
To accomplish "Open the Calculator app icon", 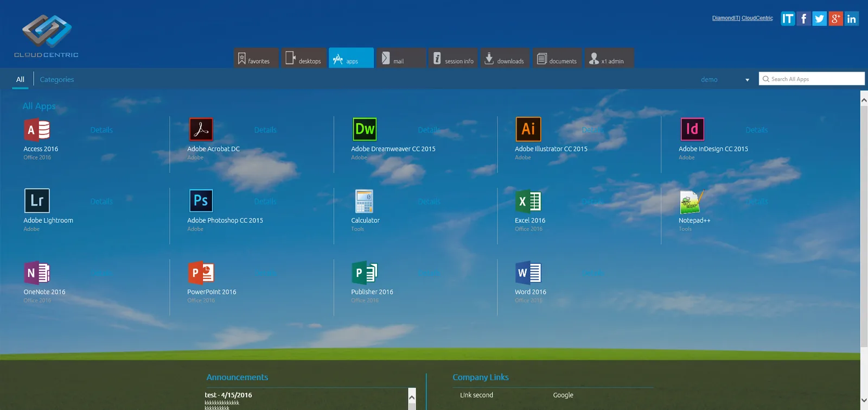I will pos(364,201).
